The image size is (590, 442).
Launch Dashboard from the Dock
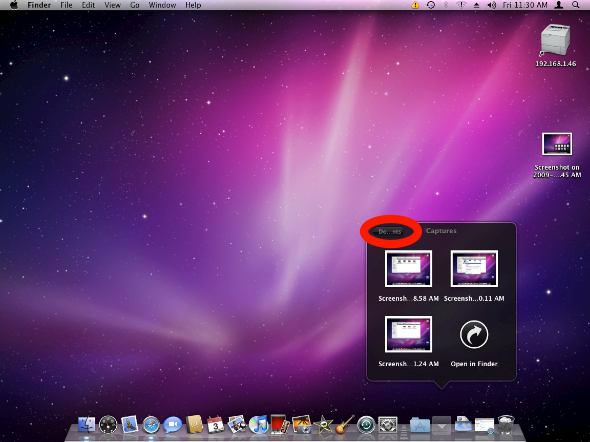coord(108,425)
